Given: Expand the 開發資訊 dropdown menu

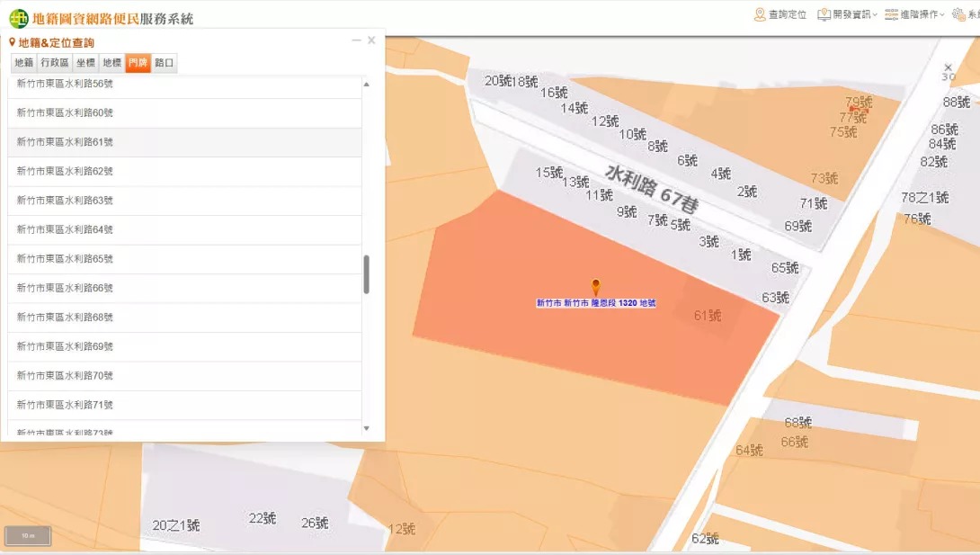Looking at the screenshot, I should 875,15.
